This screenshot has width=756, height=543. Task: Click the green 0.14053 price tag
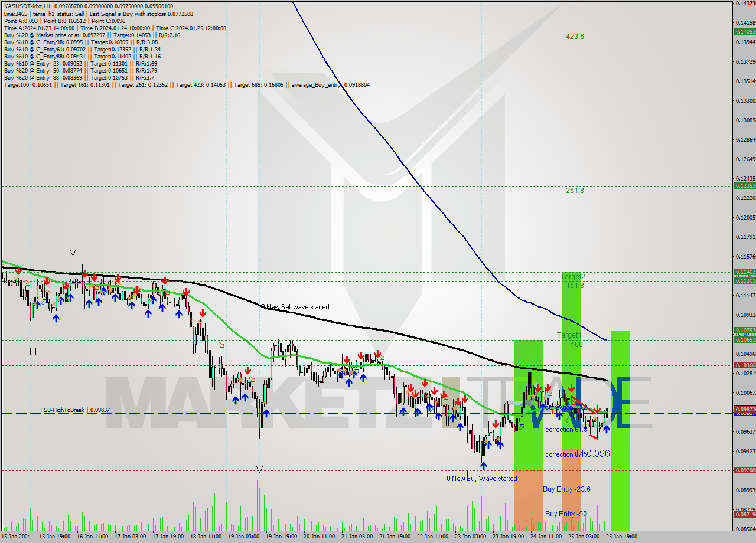744,31
